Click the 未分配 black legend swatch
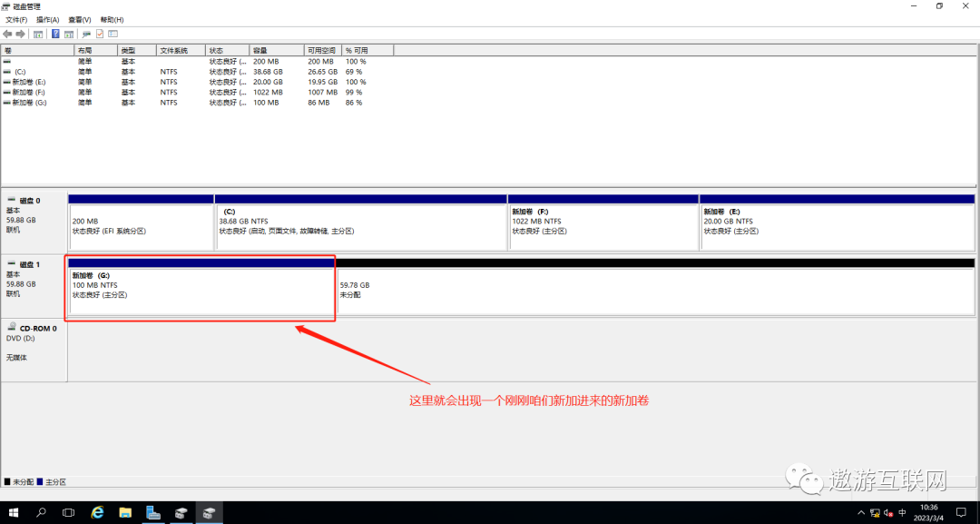 (7, 482)
